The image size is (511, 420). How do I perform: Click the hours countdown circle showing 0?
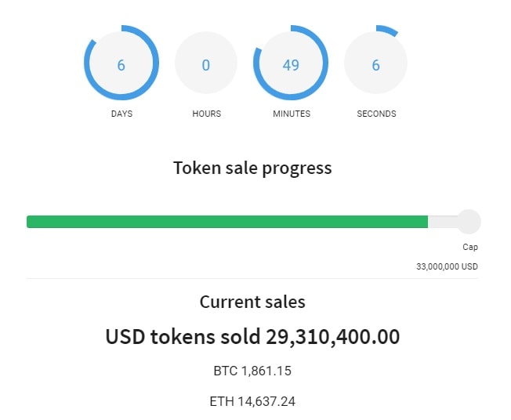coord(206,65)
